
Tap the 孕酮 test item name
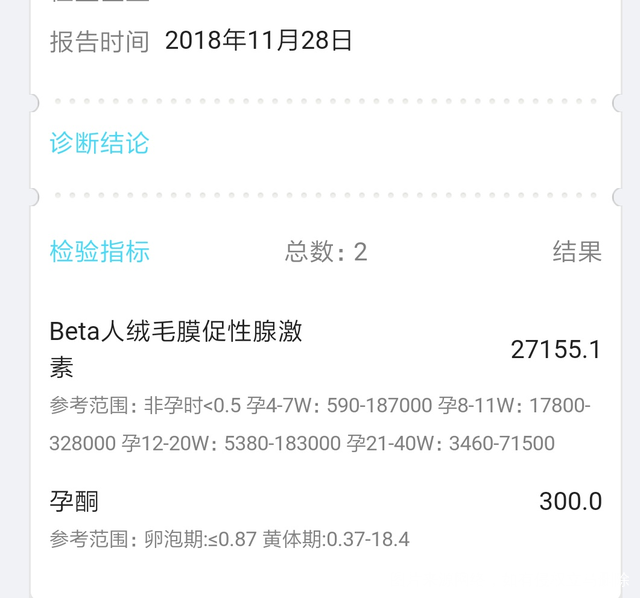click(x=74, y=500)
